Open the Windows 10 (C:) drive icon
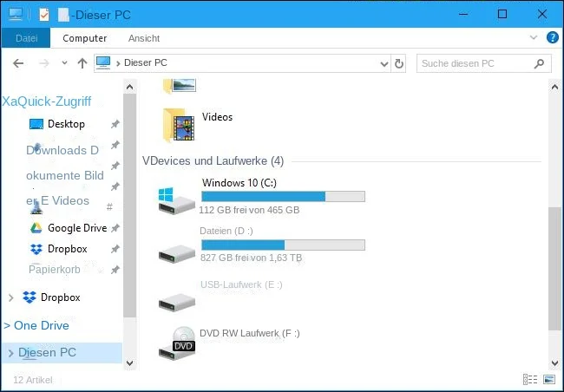564x392 pixels. click(177, 201)
